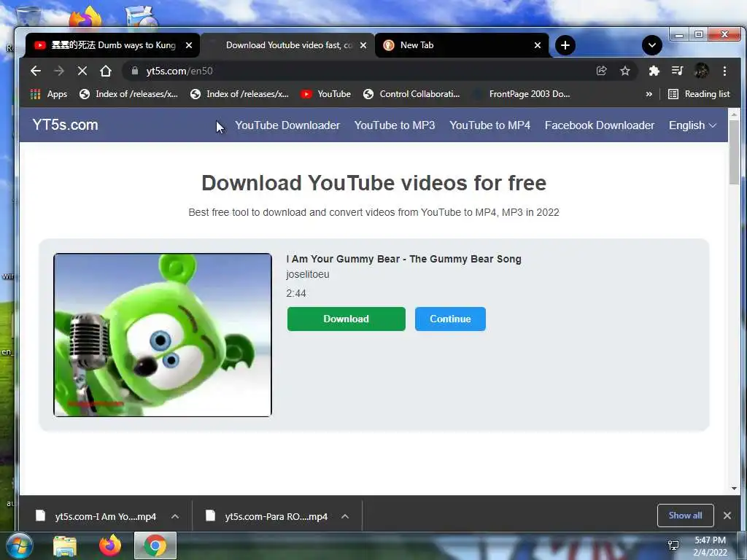The width and height of the screenshot is (747, 560).
Task: Expand options for yt5s.com-Para RO...mp4 download
Action: [x=345, y=516]
